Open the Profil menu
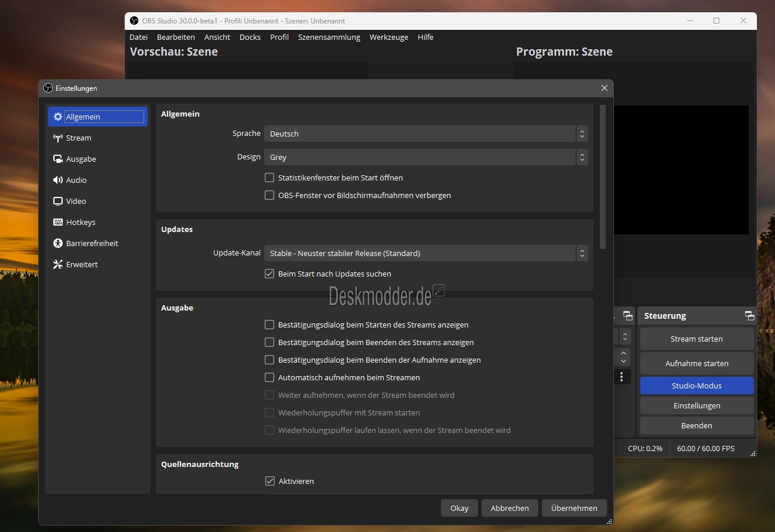 279,37
